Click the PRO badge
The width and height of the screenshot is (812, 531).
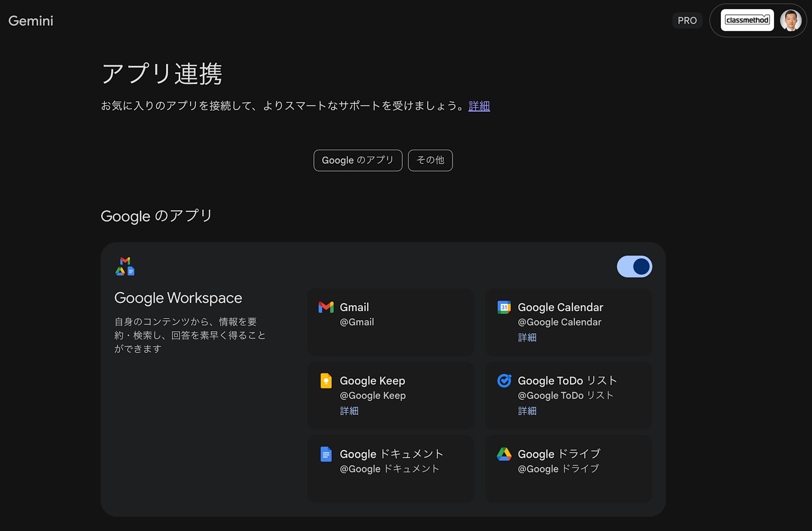point(687,20)
